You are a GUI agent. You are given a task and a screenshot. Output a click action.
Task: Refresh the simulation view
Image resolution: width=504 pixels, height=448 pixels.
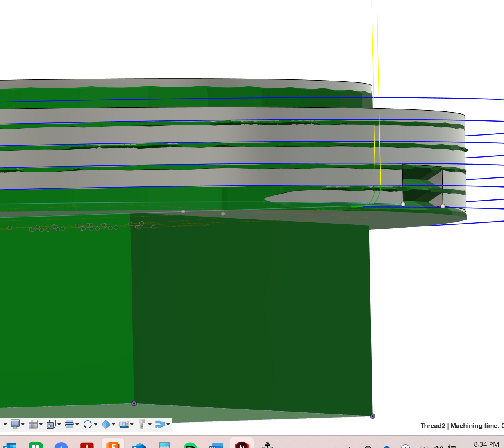point(88,423)
